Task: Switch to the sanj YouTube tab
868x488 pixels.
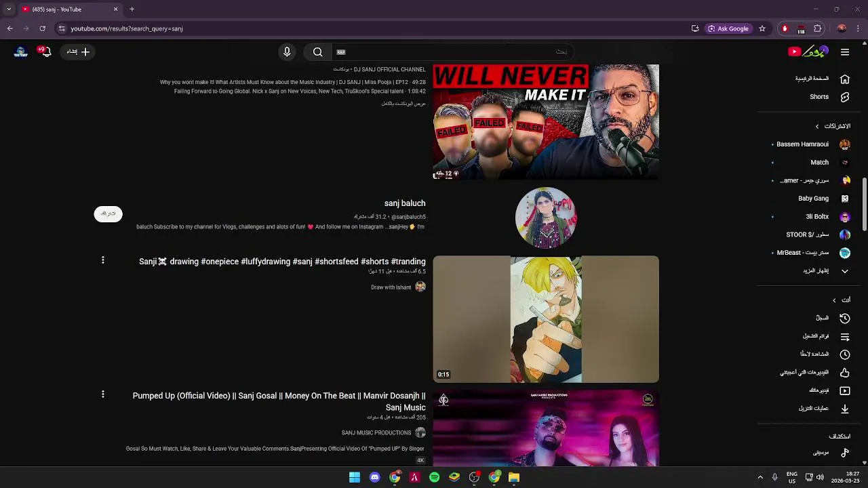Action: click(69, 9)
